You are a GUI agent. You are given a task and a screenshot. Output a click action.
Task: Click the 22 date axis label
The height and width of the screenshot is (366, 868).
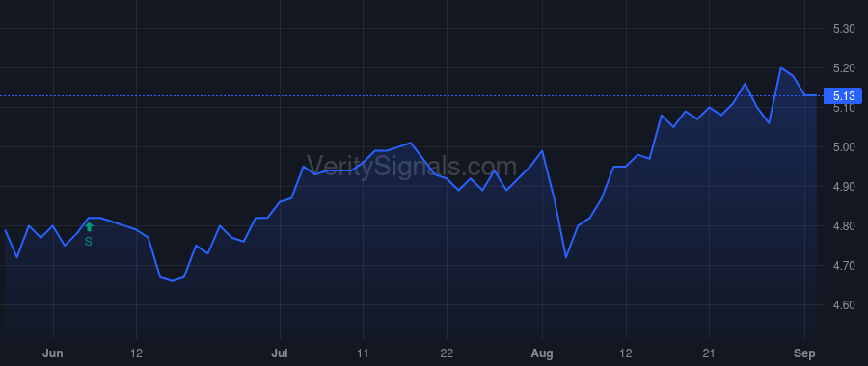point(447,353)
